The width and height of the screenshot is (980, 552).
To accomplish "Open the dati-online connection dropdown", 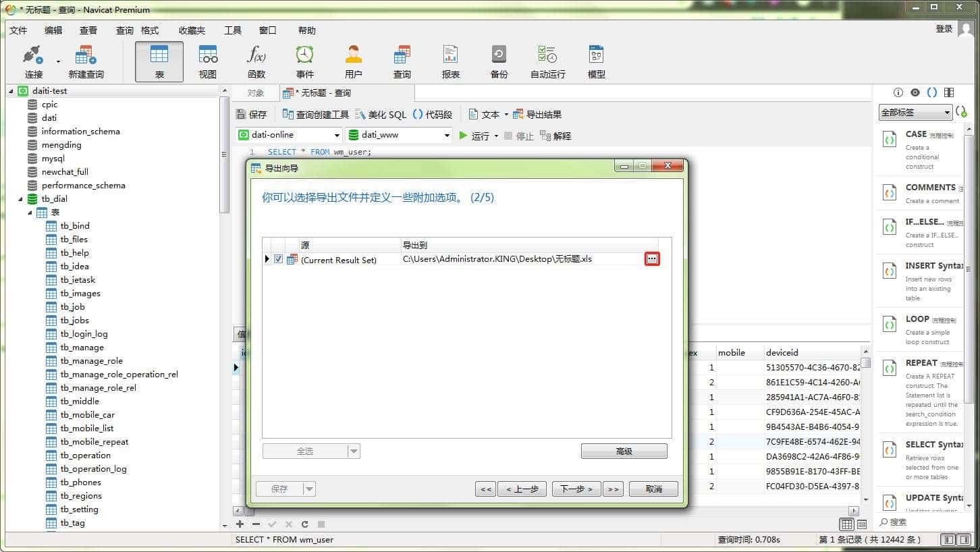I will 338,135.
